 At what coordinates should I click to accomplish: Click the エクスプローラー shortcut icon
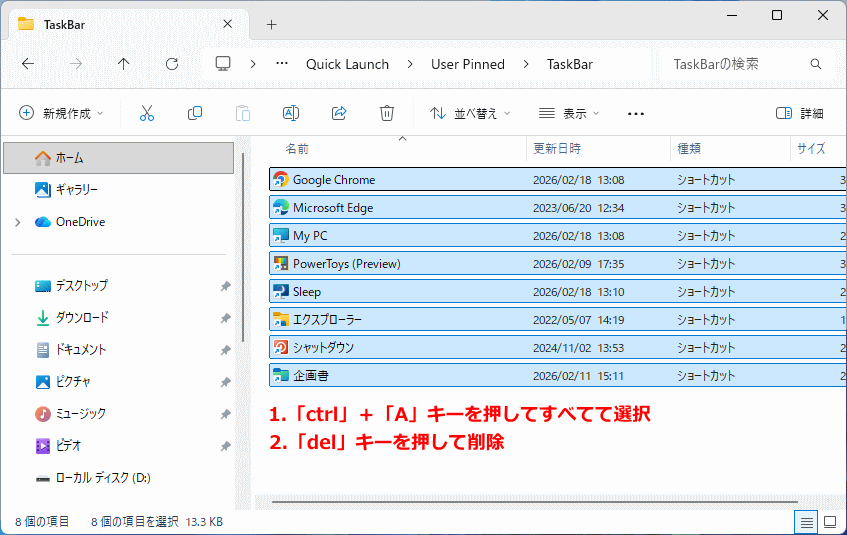tap(281, 320)
